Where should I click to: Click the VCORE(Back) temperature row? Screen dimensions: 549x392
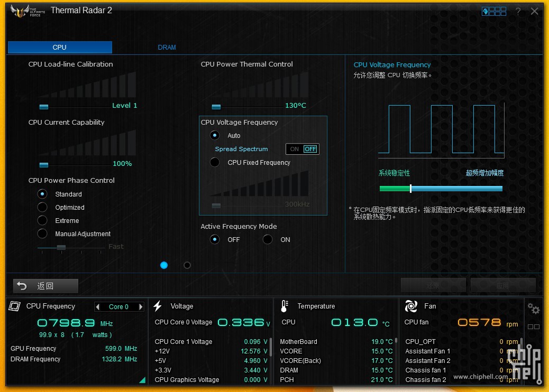tap(336, 360)
